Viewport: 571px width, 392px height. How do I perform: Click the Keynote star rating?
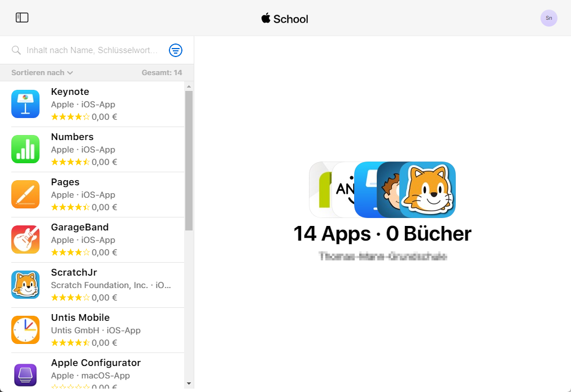coord(70,117)
